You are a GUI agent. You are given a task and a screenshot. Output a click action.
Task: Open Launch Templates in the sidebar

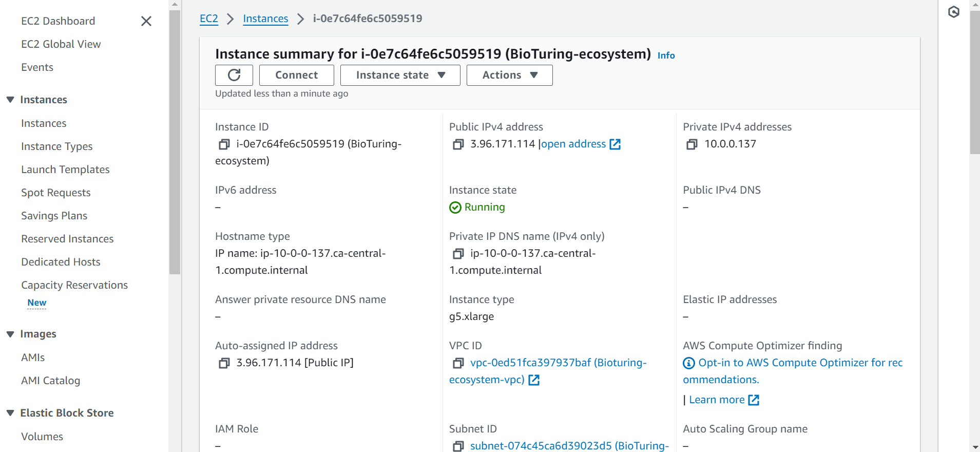pyautogui.click(x=65, y=169)
